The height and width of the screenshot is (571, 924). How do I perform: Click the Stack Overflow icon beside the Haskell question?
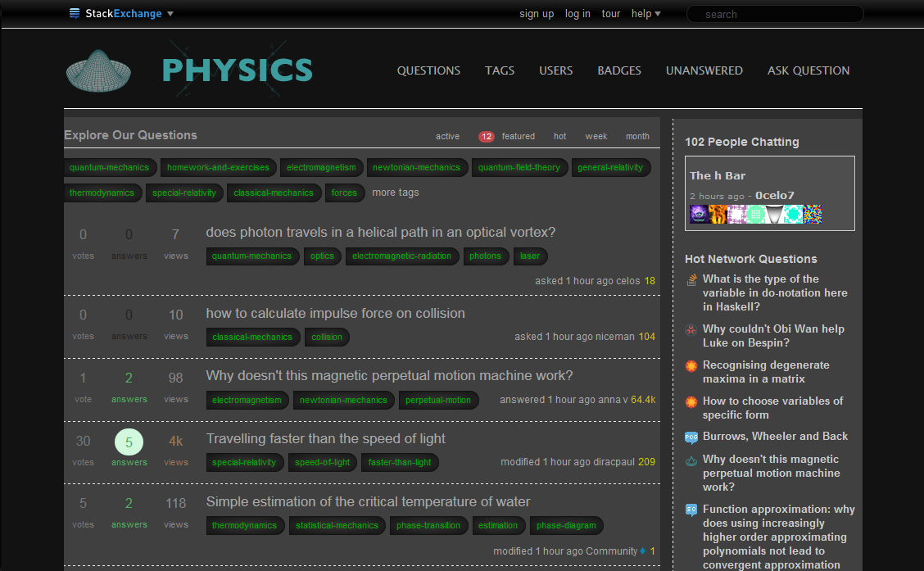[x=691, y=280]
